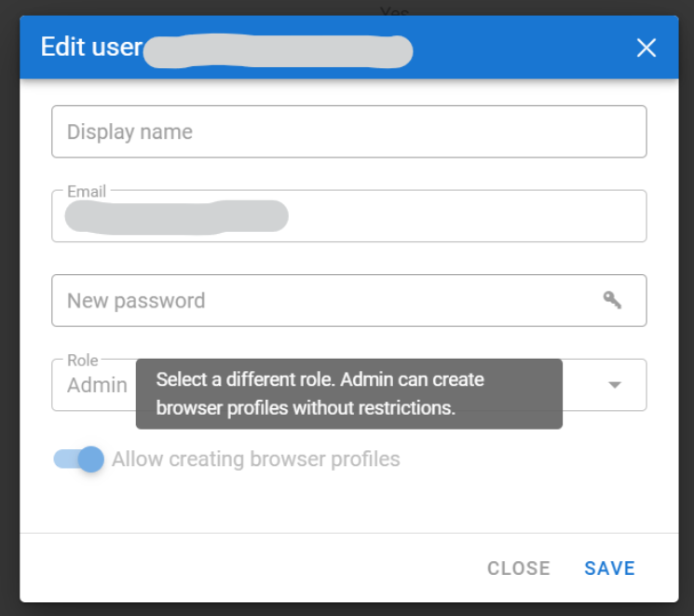The width and height of the screenshot is (694, 616).
Task: Save user changes with SAVE button
Action: pyautogui.click(x=609, y=568)
